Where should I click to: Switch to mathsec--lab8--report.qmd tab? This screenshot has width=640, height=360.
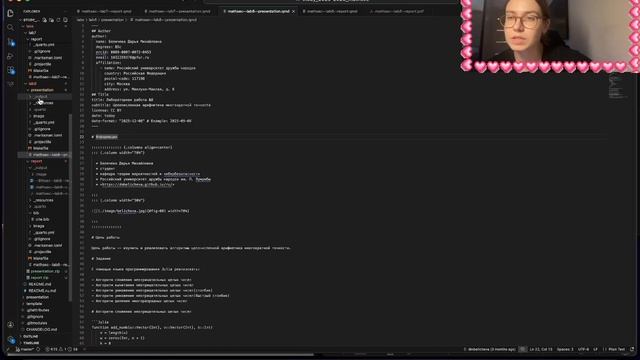pos(331,11)
